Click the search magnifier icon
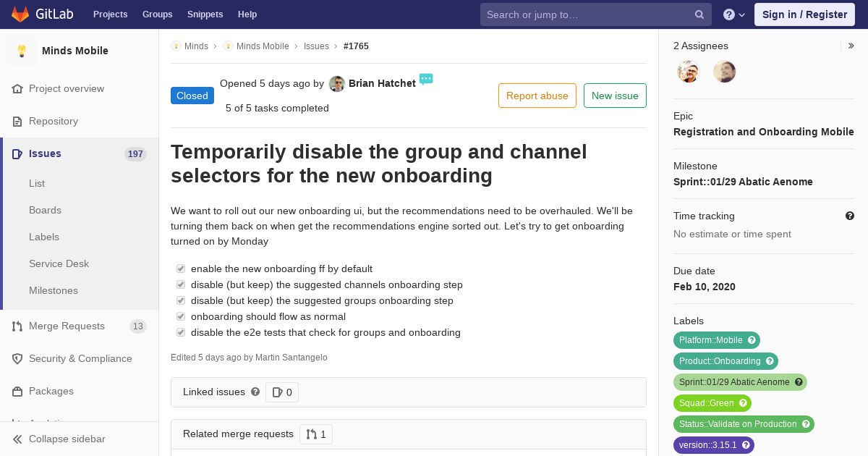The height and width of the screenshot is (456, 868). coord(699,14)
